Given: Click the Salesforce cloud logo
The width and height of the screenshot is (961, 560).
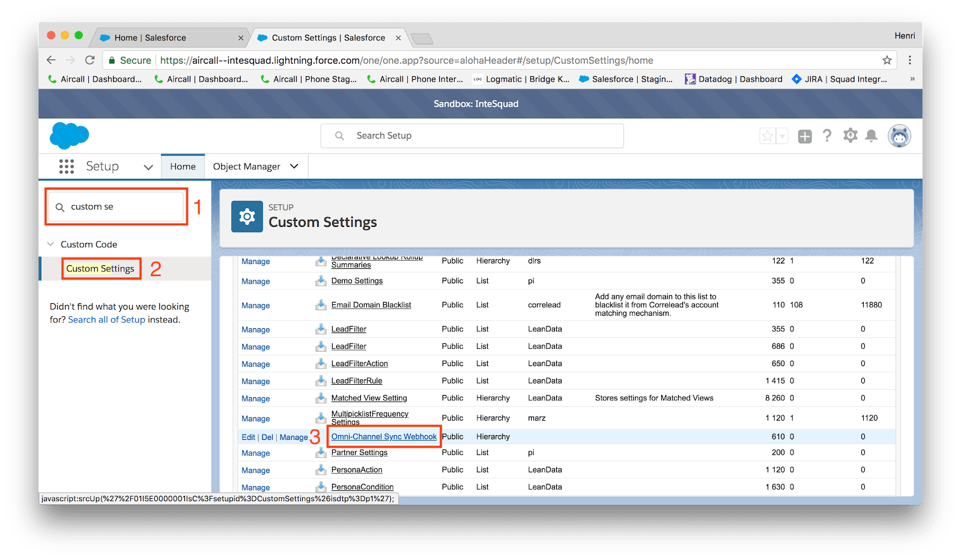Looking at the screenshot, I should point(69,135).
